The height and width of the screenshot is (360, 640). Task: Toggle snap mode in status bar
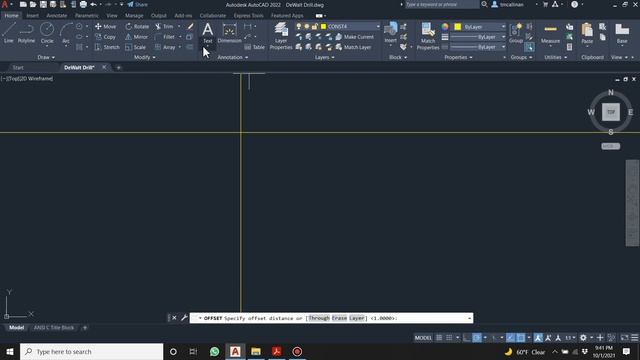coord(449,338)
